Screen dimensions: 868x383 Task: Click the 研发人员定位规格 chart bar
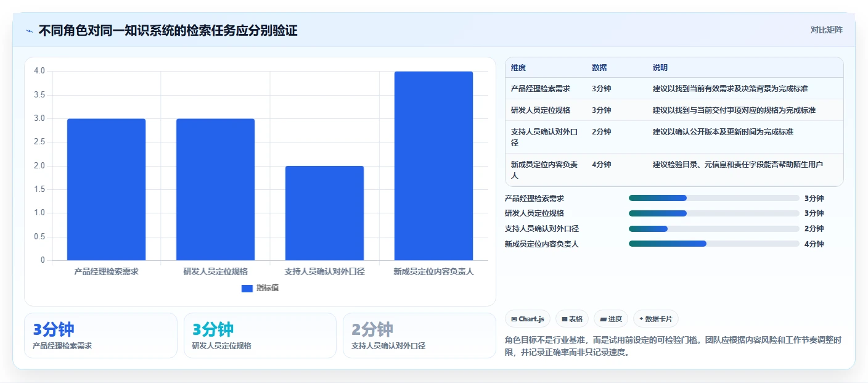click(215, 189)
